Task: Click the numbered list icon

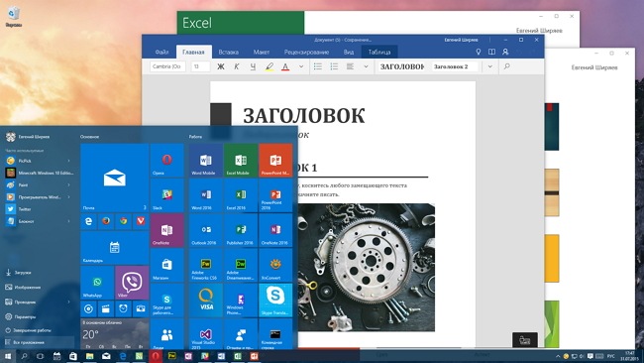Action: point(334,66)
